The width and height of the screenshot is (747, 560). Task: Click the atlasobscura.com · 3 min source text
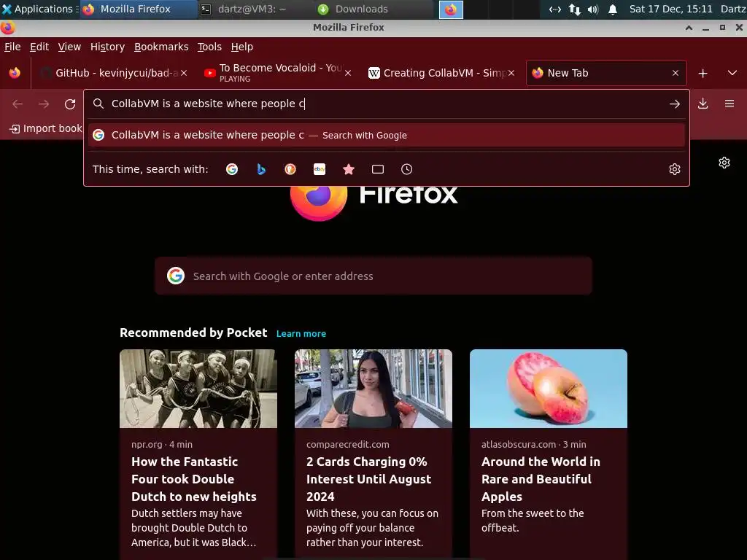point(533,444)
